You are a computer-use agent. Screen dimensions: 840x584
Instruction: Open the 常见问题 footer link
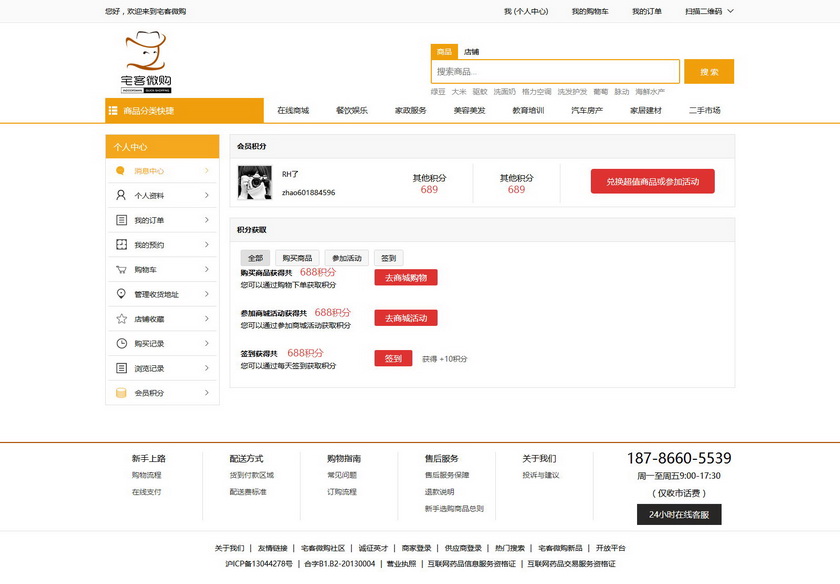coord(342,475)
